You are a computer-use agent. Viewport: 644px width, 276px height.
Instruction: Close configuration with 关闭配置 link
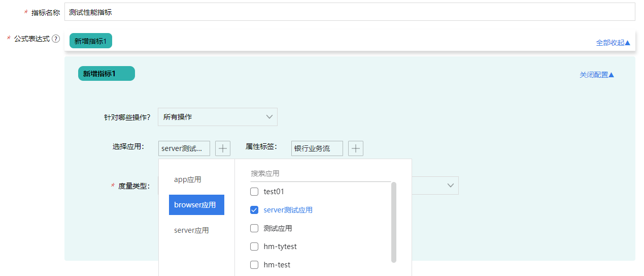[x=596, y=75]
